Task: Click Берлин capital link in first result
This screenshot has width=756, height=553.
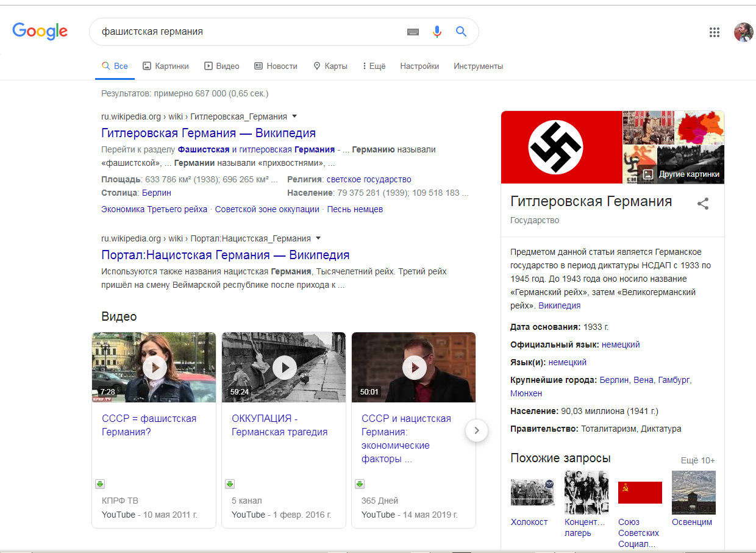Action: (x=157, y=193)
